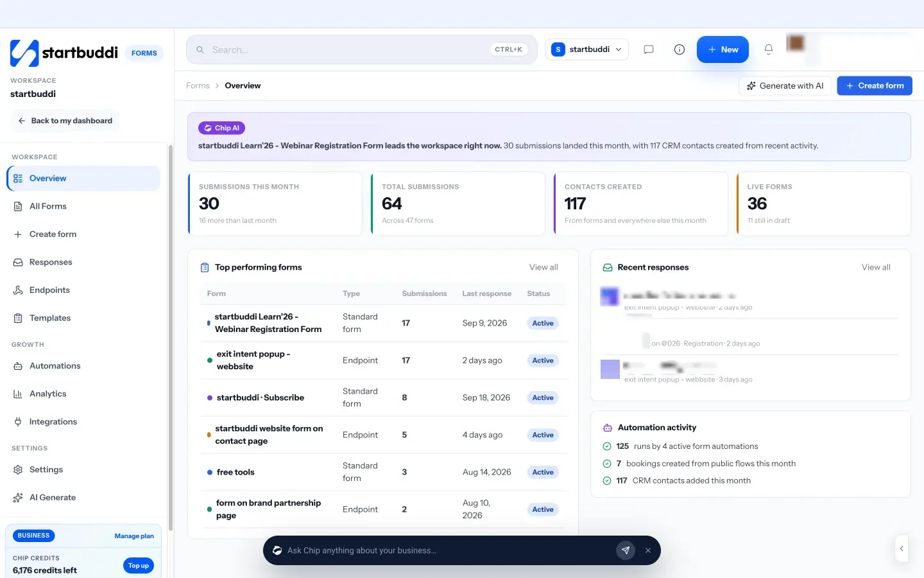Click the user avatar in header
Screen dimensions: 924x578
[x=796, y=43]
